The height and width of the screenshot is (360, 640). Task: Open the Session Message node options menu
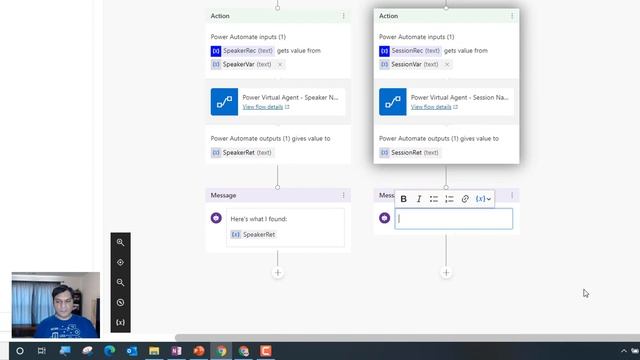[512, 196]
